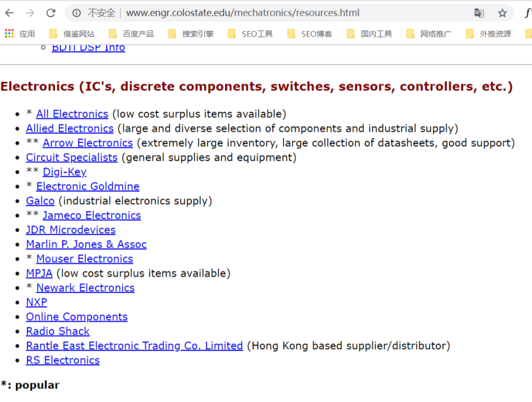Open the SEO博客 bookmark folder

click(310, 34)
